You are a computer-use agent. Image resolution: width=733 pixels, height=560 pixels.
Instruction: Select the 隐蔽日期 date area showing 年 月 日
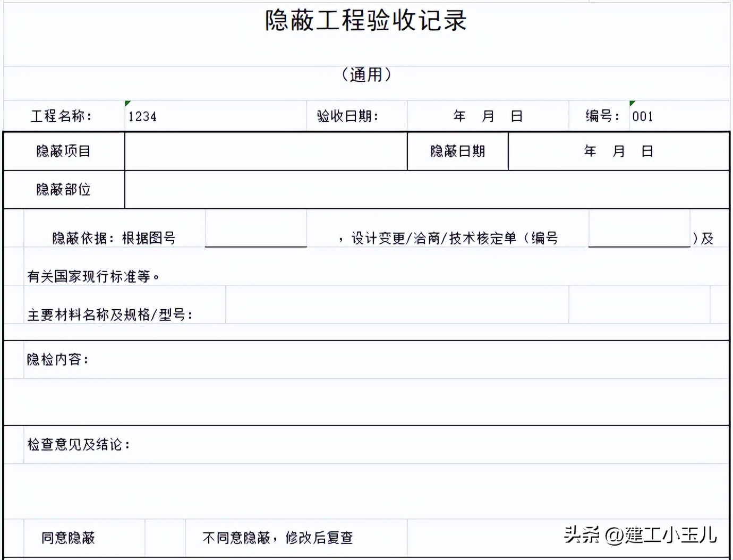point(619,151)
